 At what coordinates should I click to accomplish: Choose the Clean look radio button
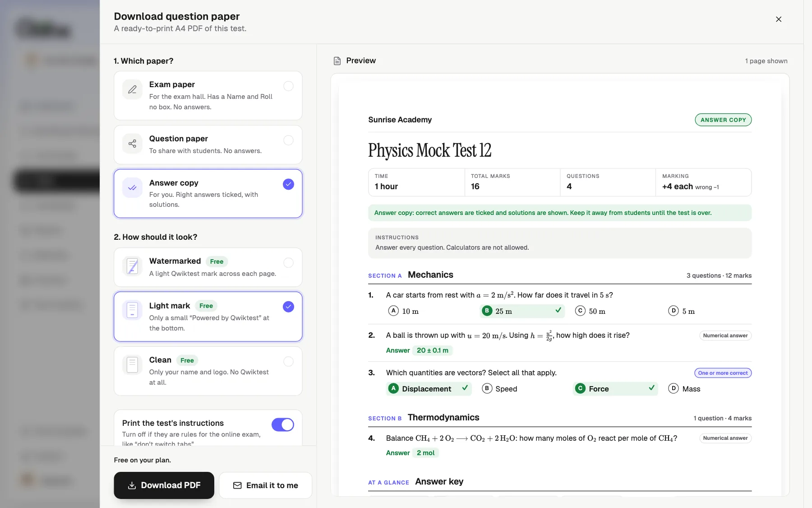288,361
